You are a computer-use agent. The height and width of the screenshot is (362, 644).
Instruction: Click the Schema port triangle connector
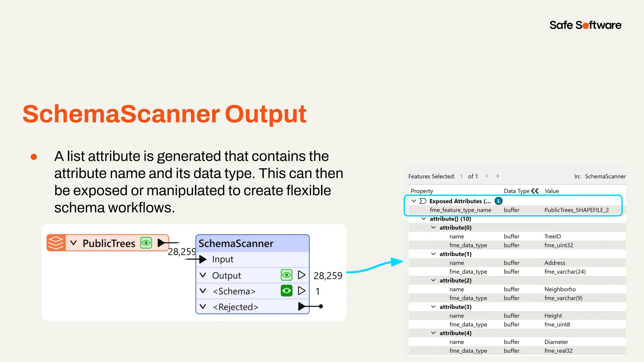click(x=302, y=291)
